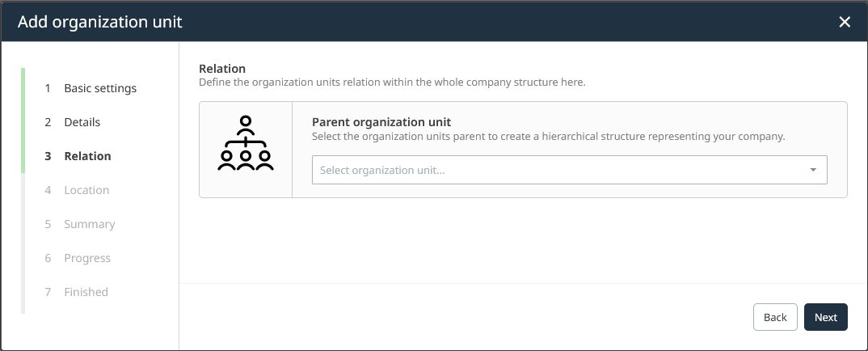Click the 'Add organization unit' dialog title
The image size is (868, 351).
tap(99, 22)
